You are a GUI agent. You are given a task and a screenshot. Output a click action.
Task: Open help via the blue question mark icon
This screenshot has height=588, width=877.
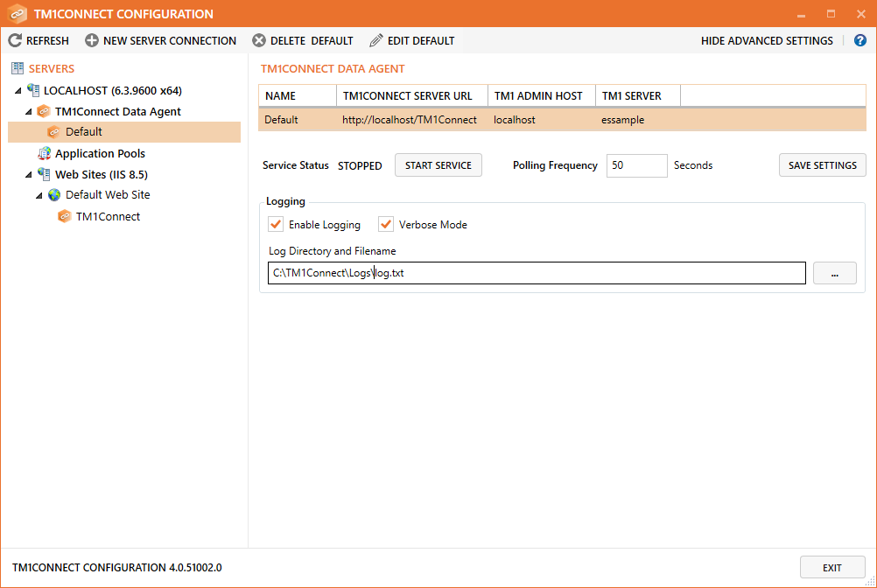(860, 40)
